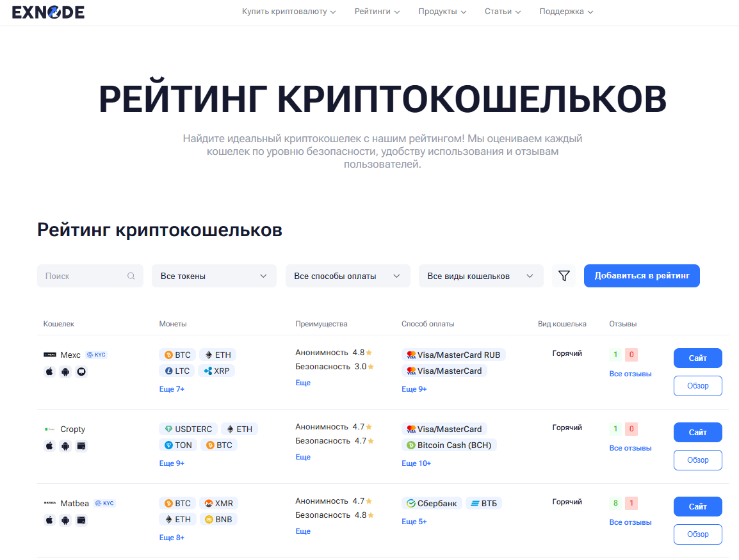Click the search magnifier icon

(131, 275)
